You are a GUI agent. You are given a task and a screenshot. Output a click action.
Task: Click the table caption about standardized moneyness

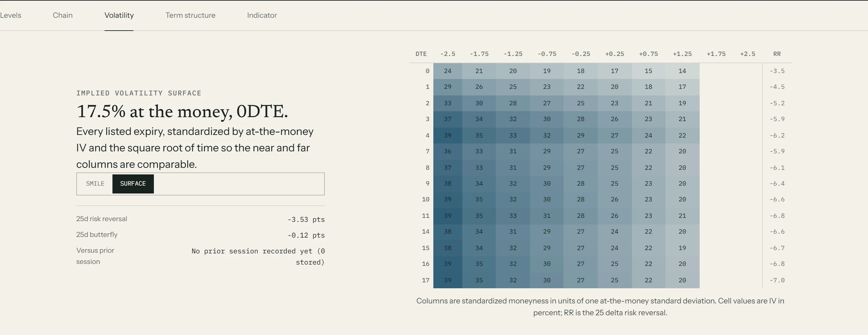[x=600, y=306]
